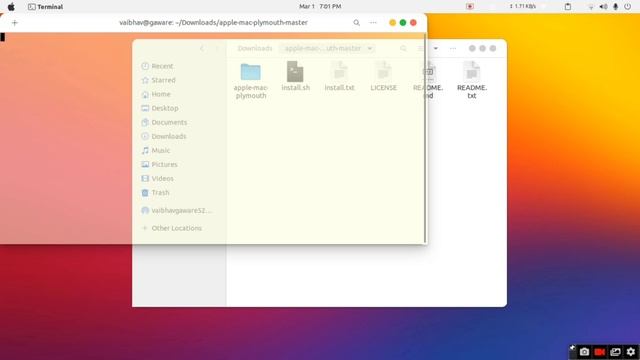640x360 pixels.
Task: Click the red screen recording indicator in top bar
Action: (470, 7)
